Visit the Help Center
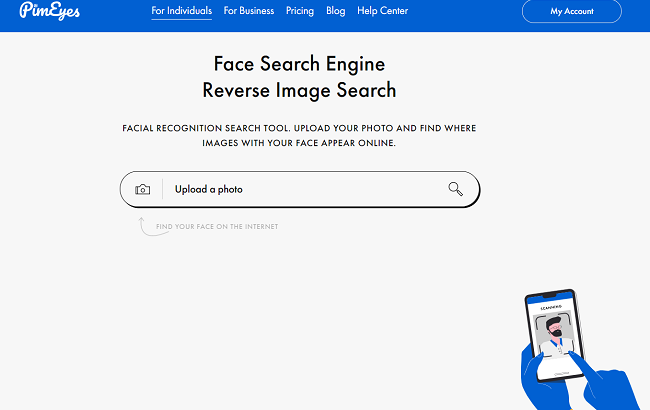650x410 pixels. 383,11
